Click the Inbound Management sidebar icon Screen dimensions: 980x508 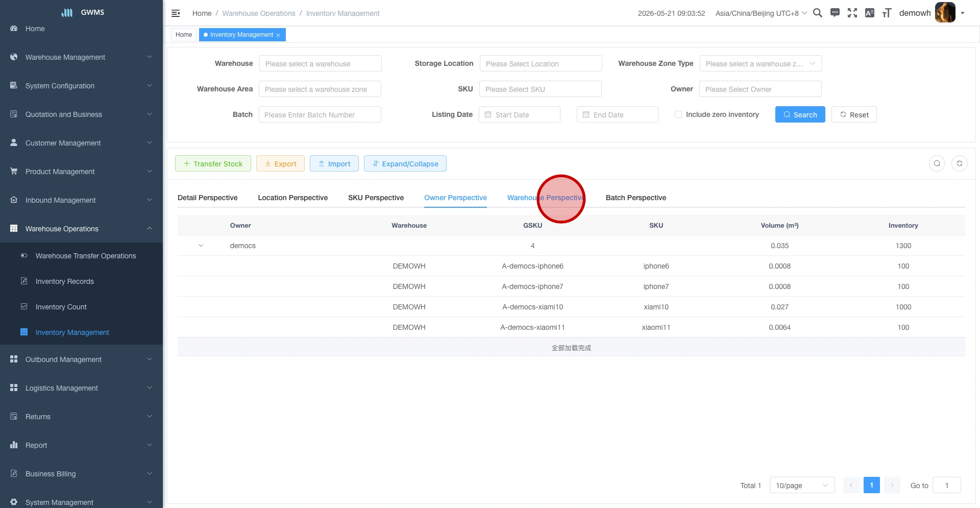pos(14,200)
